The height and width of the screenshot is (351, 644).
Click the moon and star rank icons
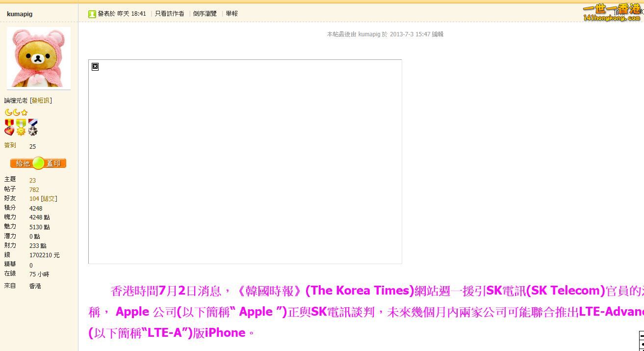click(16, 112)
